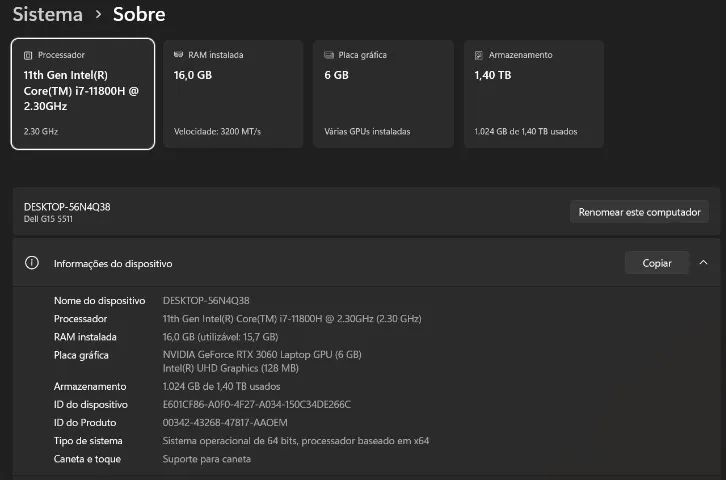Click the Placa gráfica card icon
726x480 pixels.
click(x=329, y=55)
